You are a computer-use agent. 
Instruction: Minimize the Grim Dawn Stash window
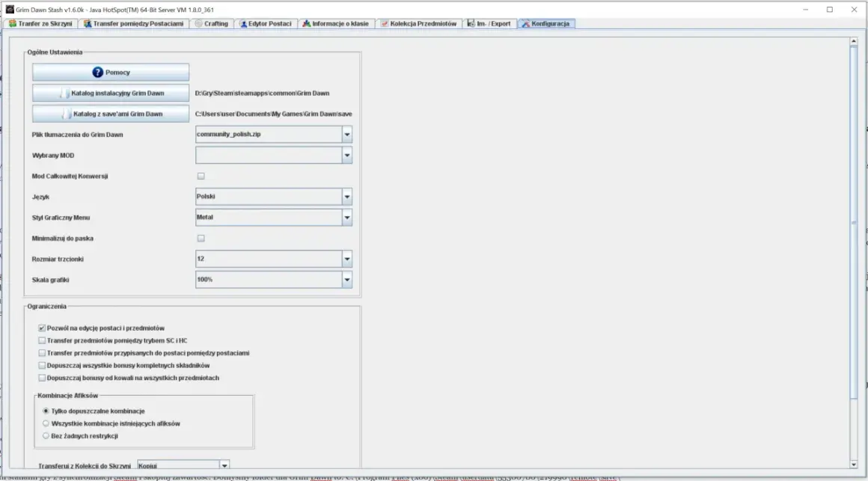[x=805, y=10]
